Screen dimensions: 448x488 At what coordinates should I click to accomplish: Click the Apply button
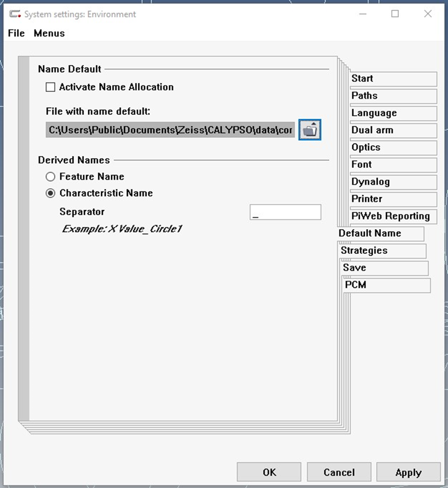[408, 472]
